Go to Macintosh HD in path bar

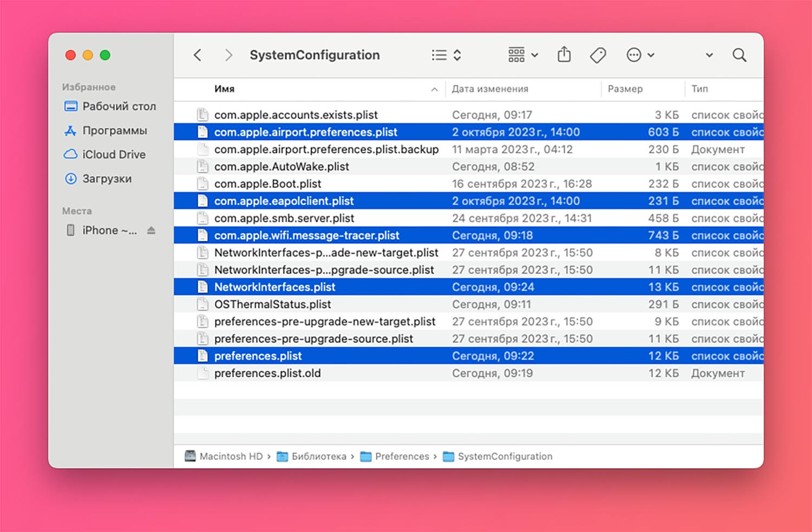coord(231,456)
